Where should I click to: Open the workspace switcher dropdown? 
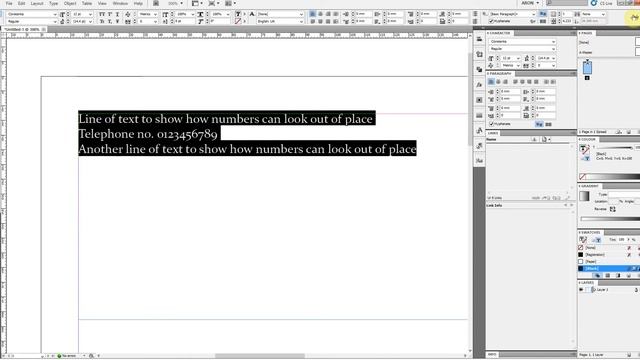(x=530, y=3)
